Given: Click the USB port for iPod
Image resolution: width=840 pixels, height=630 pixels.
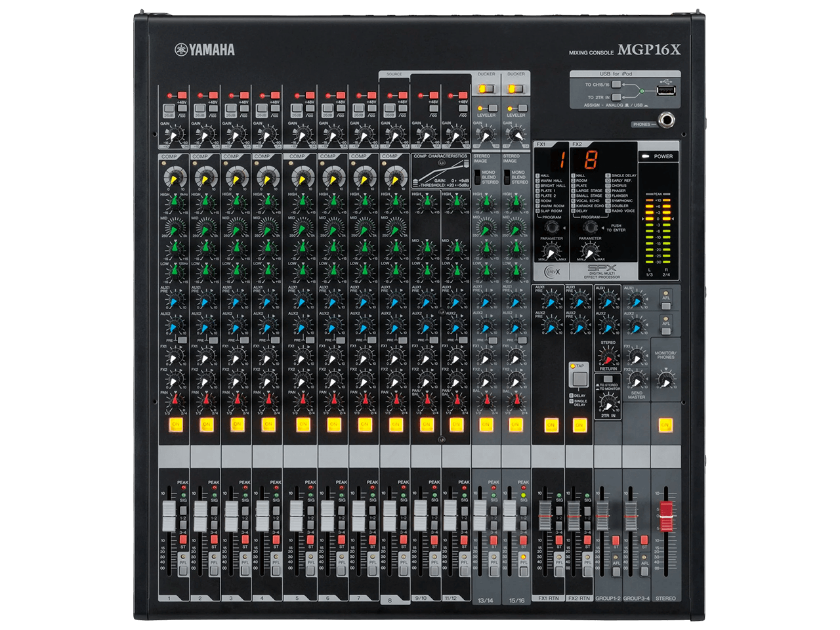Looking at the screenshot, I should coord(666,91).
